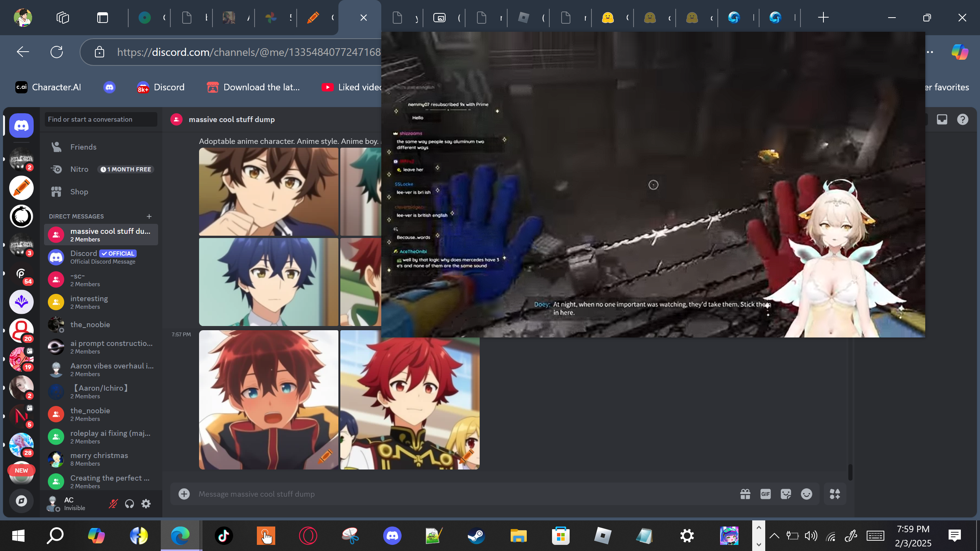Open server with orange pencil icon
The width and height of the screenshot is (980, 551).
pyautogui.click(x=21, y=188)
